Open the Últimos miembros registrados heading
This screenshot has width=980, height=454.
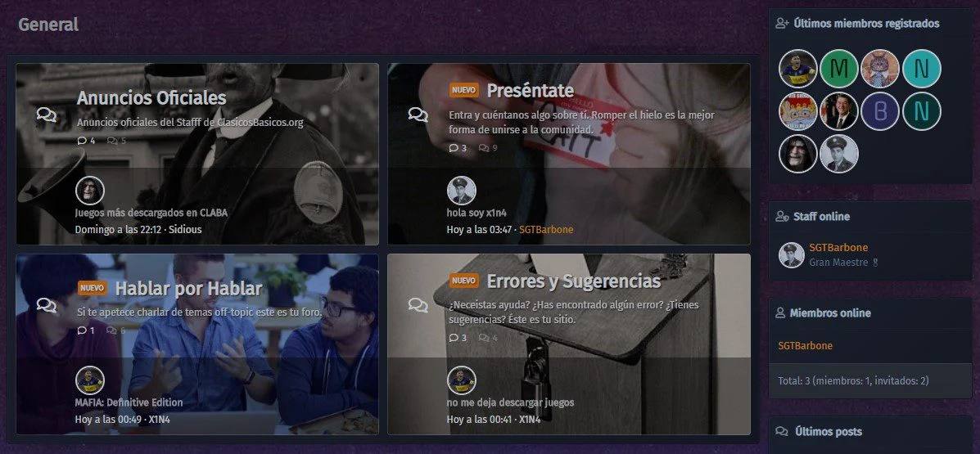tap(866, 24)
